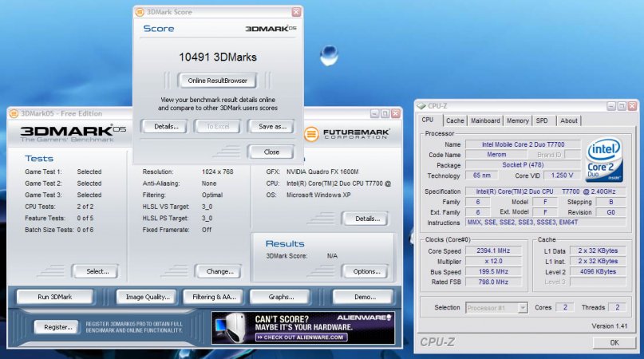Screen dimensions: 644x359
Task: Click the Multiplier value x 12.0
Action: (493, 261)
